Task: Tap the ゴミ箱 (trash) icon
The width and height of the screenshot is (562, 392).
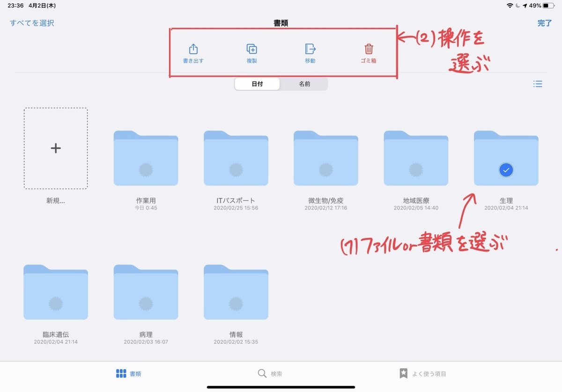Action: click(x=370, y=48)
